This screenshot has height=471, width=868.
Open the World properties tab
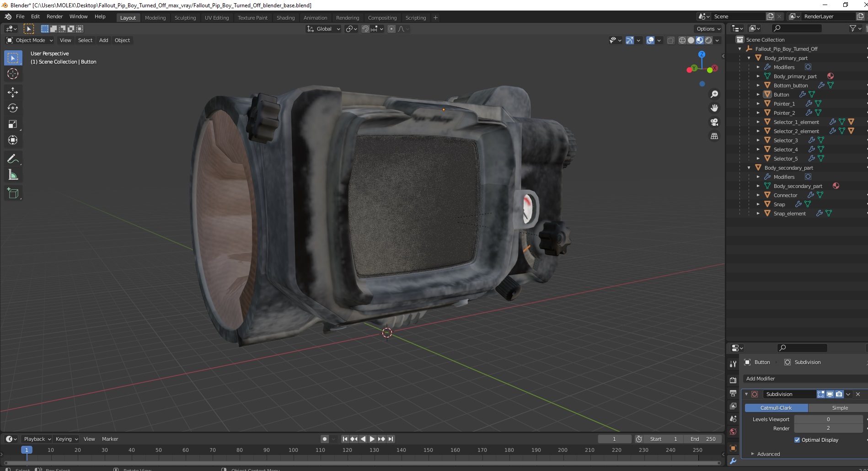(733, 432)
